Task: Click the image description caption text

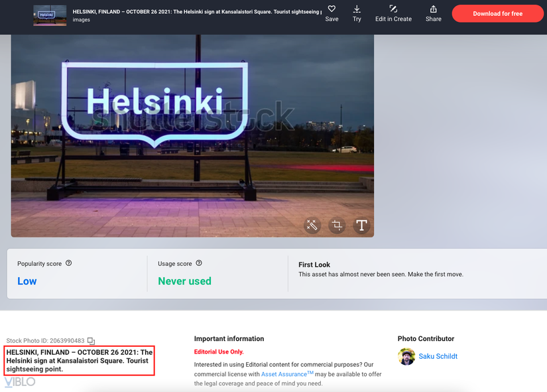Action: (x=79, y=361)
